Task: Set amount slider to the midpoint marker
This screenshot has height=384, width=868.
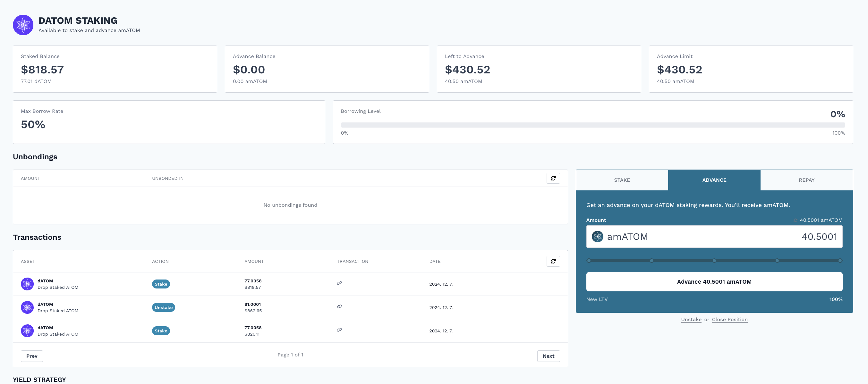Action: pos(714,261)
